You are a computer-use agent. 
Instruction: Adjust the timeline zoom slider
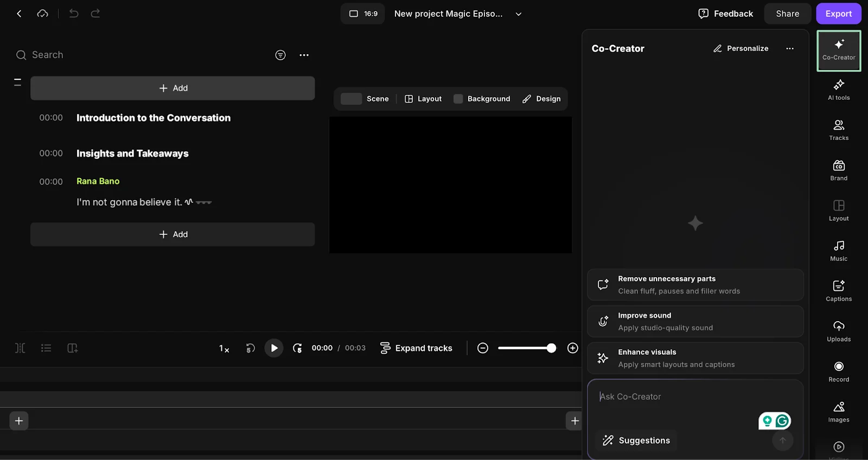tap(527, 348)
